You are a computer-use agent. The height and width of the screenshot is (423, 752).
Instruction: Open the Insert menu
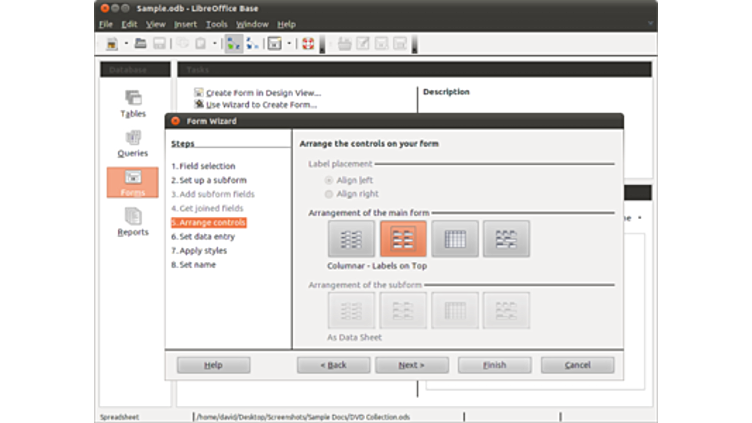(x=185, y=24)
